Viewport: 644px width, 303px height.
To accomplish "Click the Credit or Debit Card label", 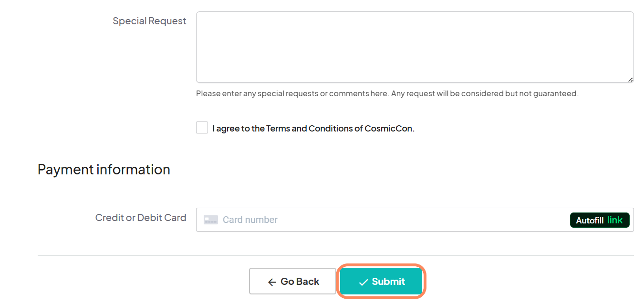I will (141, 218).
